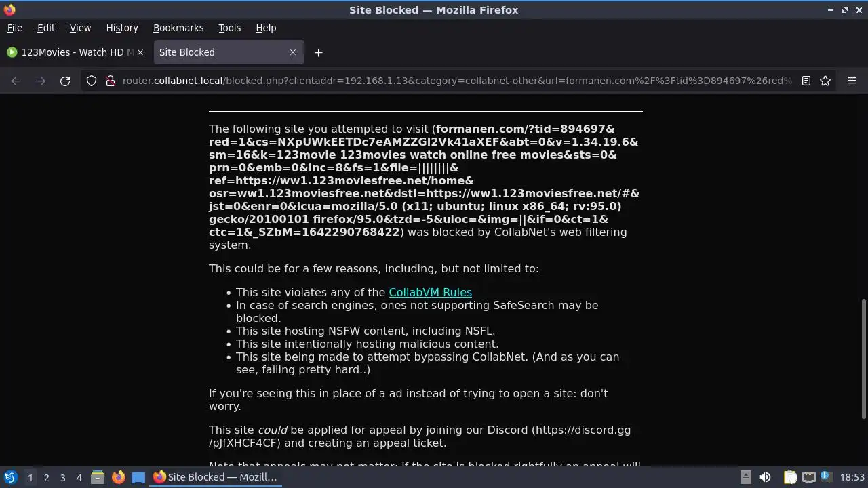
Task: Open the File menu
Action: [14, 28]
